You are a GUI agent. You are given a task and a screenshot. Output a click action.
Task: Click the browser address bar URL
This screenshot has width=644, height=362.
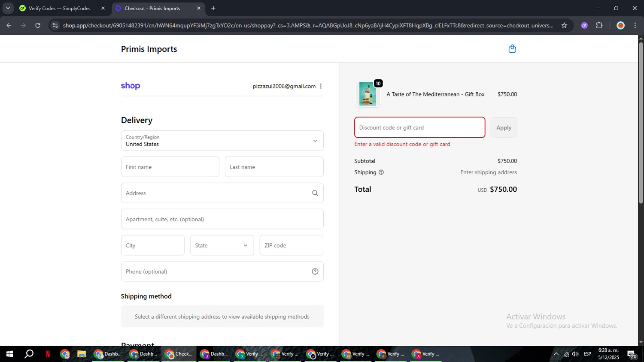[x=308, y=25]
